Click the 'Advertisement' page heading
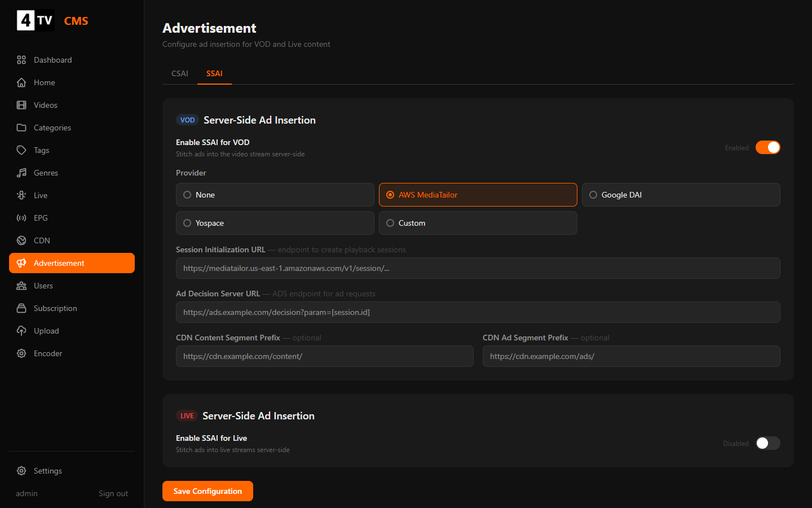This screenshot has height=508, width=812. pos(209,28)
